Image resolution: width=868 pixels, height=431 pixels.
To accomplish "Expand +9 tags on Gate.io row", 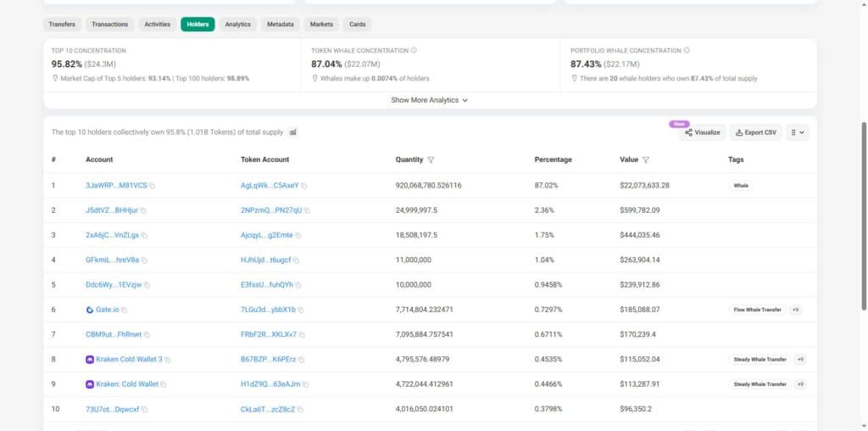I will [795, 310].
